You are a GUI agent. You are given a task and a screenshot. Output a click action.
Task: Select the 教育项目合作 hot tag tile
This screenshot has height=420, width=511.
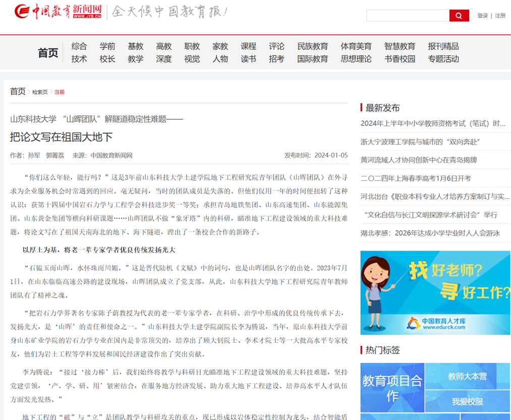point(392,388)
